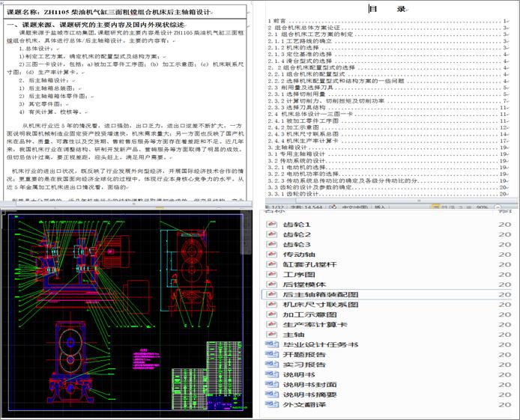Open '3.主轴箱设计' contents entry
The image size is (520, 420).
(388, 147)
